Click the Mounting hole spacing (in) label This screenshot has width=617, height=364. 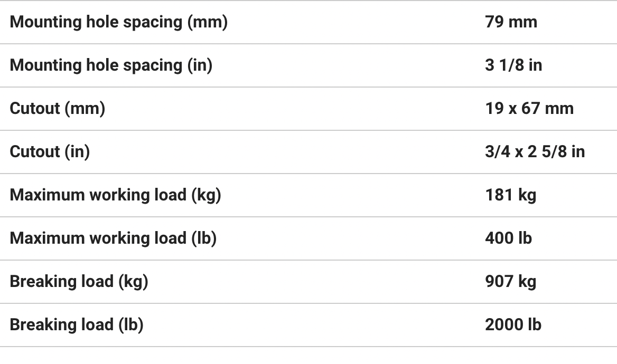point(111,65)
